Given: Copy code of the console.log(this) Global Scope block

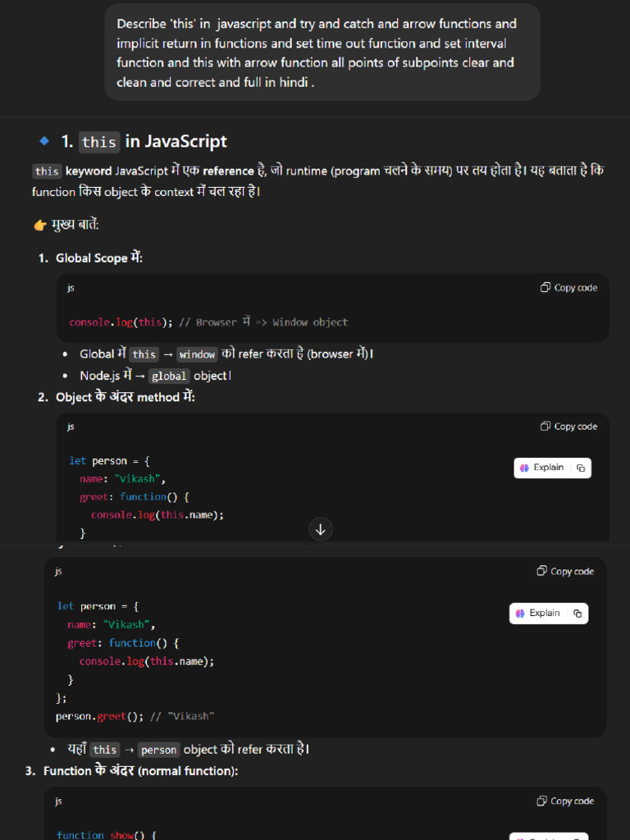Looking at the screenshot, I should [x=568, y=288].
